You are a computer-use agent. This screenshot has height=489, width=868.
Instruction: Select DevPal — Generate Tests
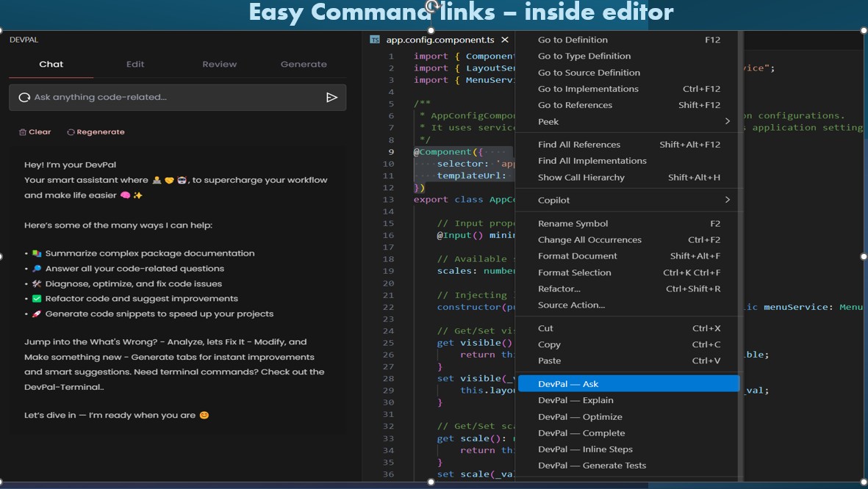click(629, 466)
